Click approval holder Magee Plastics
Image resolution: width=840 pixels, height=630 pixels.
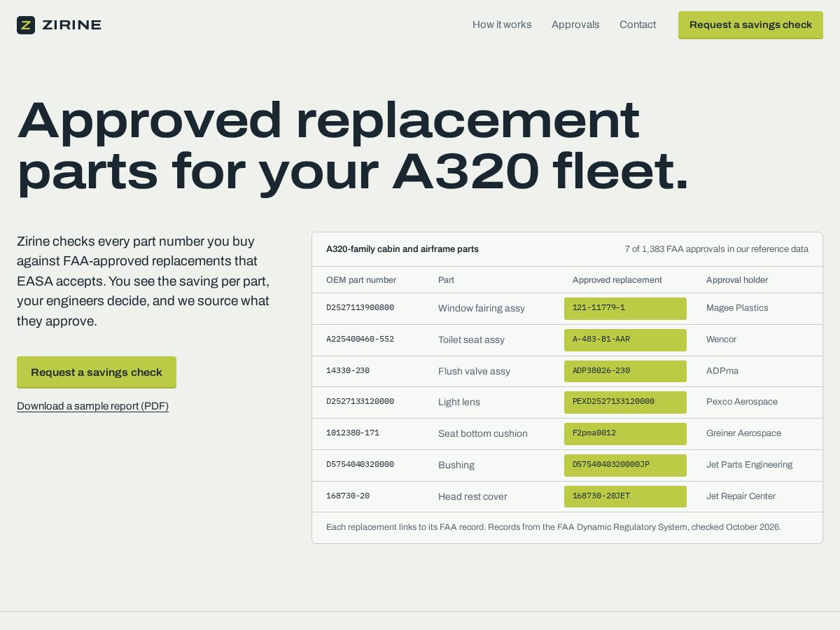click(737, 308)
